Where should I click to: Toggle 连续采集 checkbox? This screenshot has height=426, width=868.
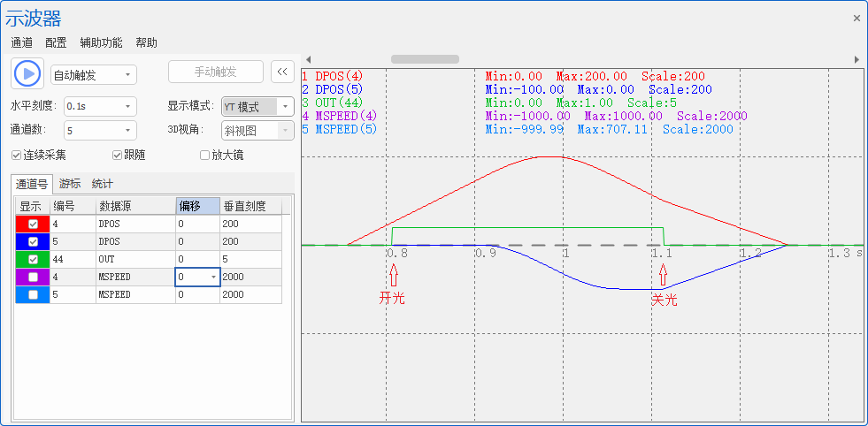point(16,156)
